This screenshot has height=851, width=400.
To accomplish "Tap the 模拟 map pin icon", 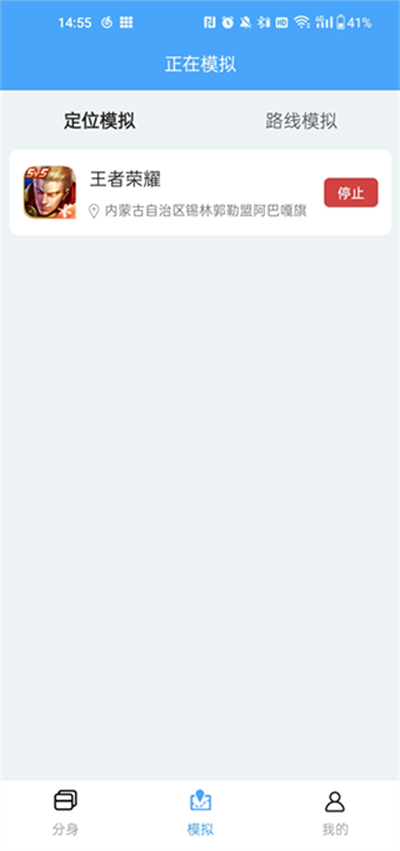I will (x=200, y=801).
